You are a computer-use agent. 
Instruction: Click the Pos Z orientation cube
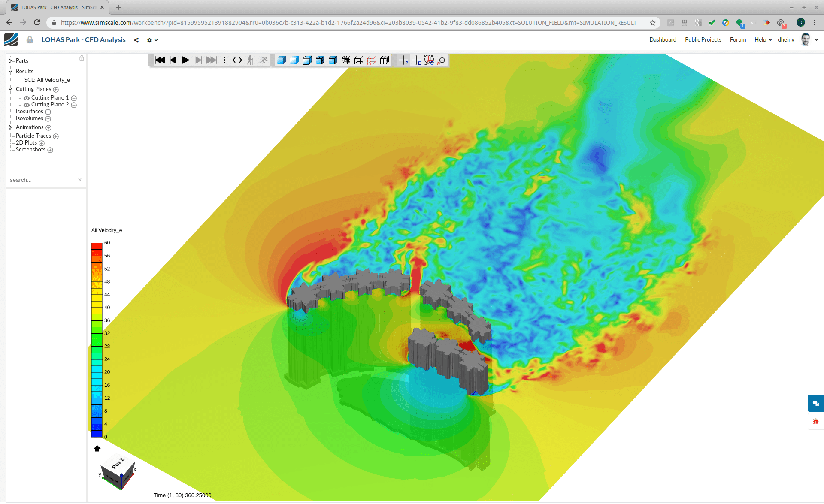point(118,472)
